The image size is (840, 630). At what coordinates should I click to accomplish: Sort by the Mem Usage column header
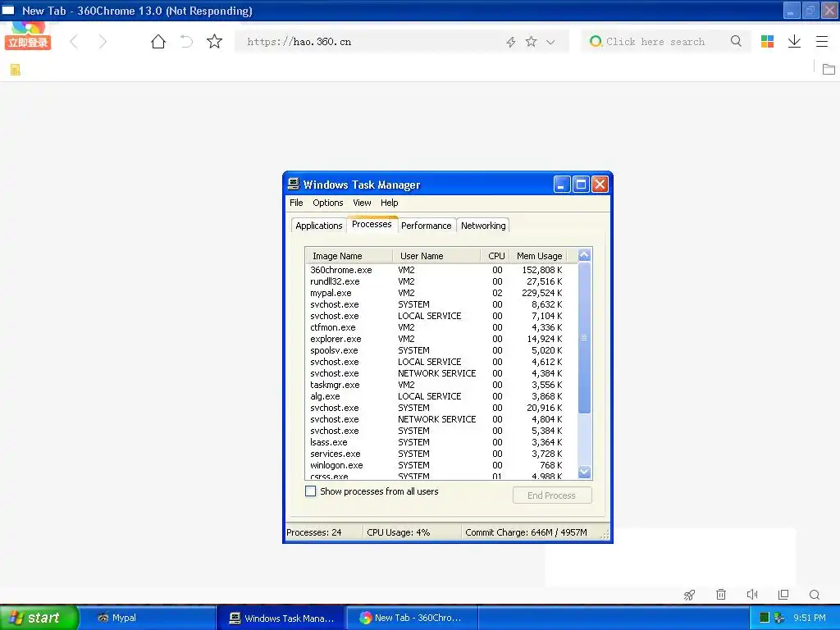click(x=538, y=256)
